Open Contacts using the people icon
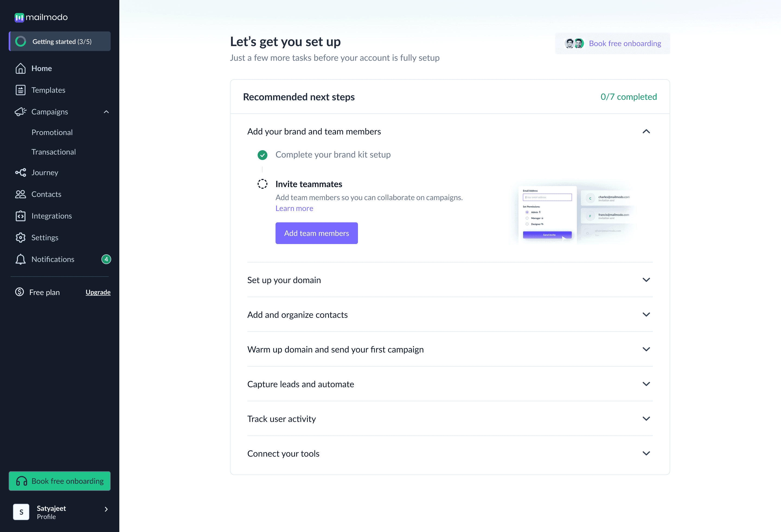This screenshot has height=532, width=781. (21, 194)
